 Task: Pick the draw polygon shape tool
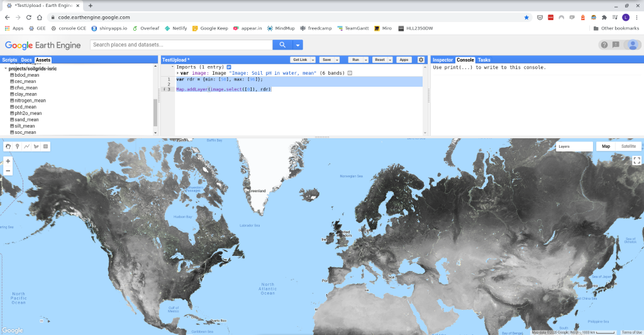point(36,146)
